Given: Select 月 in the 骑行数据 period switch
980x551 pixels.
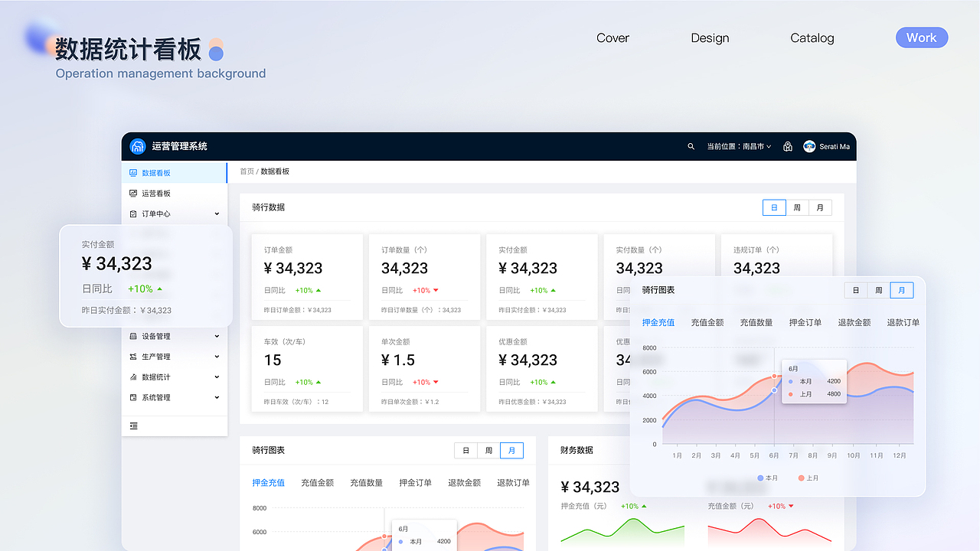Looking at the screenshot, I should coord(820,207).
